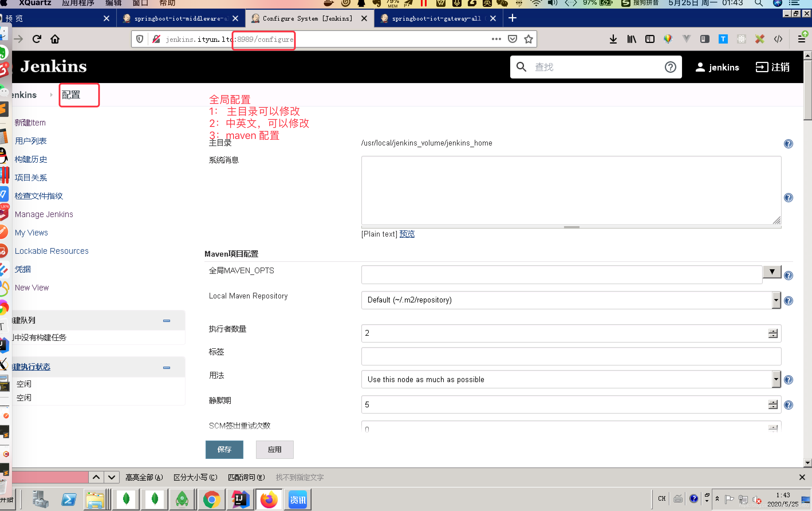Screen dimensions: 812x511
Task: Click the Jenkins 查找 search box
Action: pos(596,67)
